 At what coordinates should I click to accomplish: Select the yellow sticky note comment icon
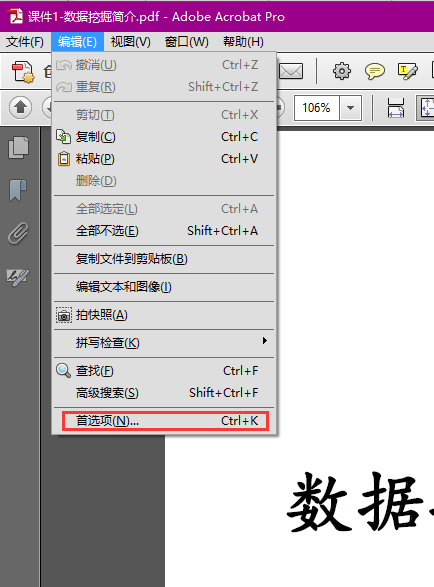(x=374, y=71)
